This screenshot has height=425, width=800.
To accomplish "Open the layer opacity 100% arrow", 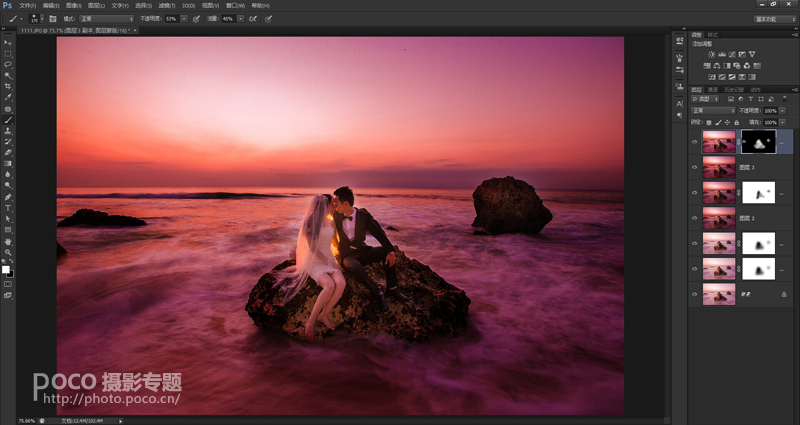I will pos(782,111).
